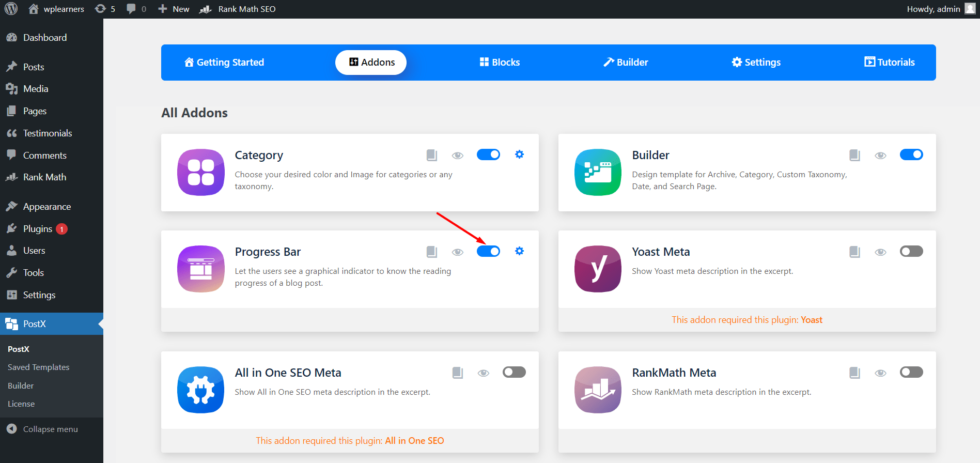Open the updates icon showing 5
Screen dimensions: 980x463
click(105, 9)
